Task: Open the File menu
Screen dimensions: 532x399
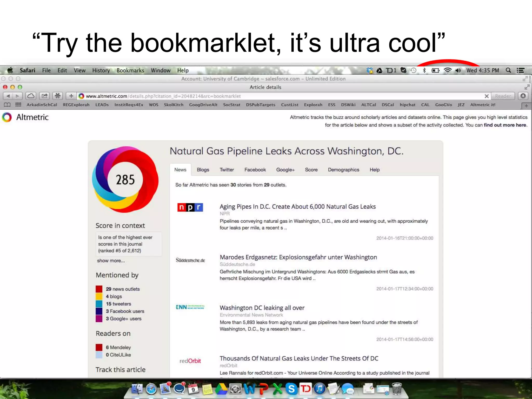Action: pos(46,70)
